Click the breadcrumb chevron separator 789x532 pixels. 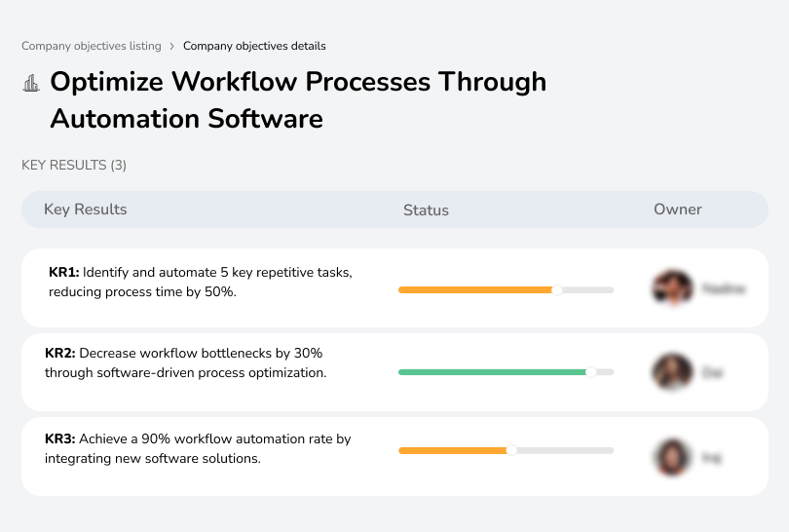click(172, 47)
